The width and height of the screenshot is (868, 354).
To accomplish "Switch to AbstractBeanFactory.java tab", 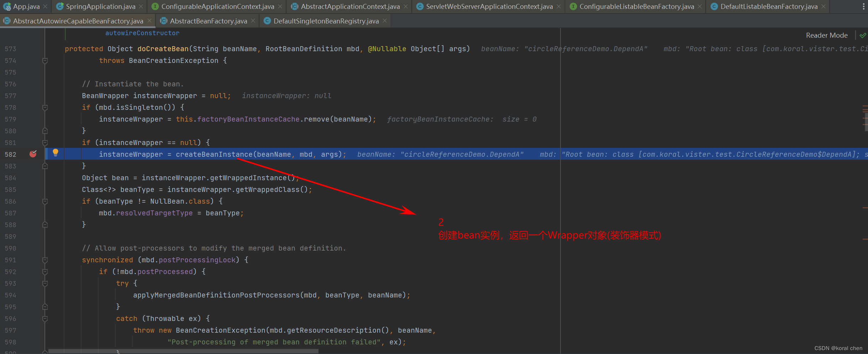I will pos(208,21).
